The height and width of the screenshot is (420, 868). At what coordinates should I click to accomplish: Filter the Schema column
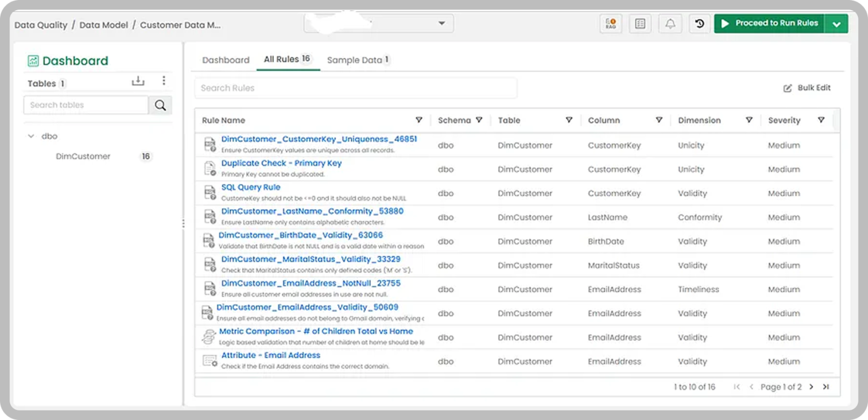(479, 120)
